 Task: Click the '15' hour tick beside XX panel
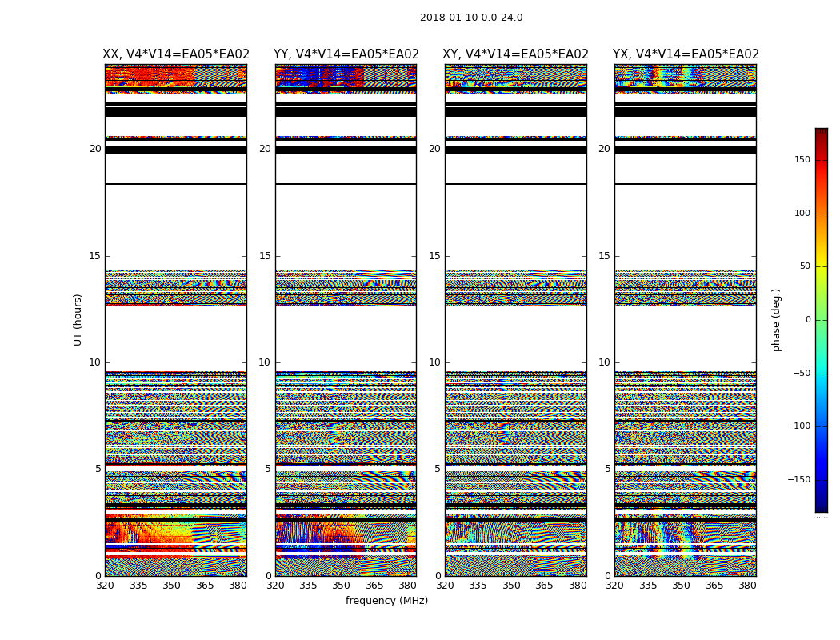click(95, 256)
